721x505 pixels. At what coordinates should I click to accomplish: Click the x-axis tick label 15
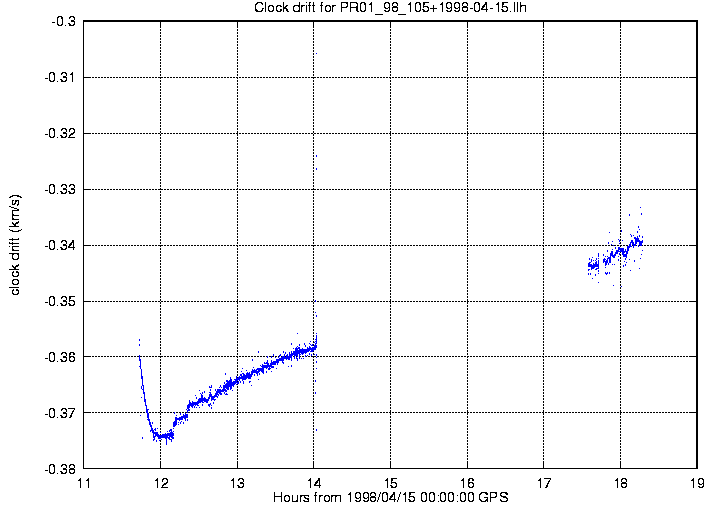click(x=390, y=482)
